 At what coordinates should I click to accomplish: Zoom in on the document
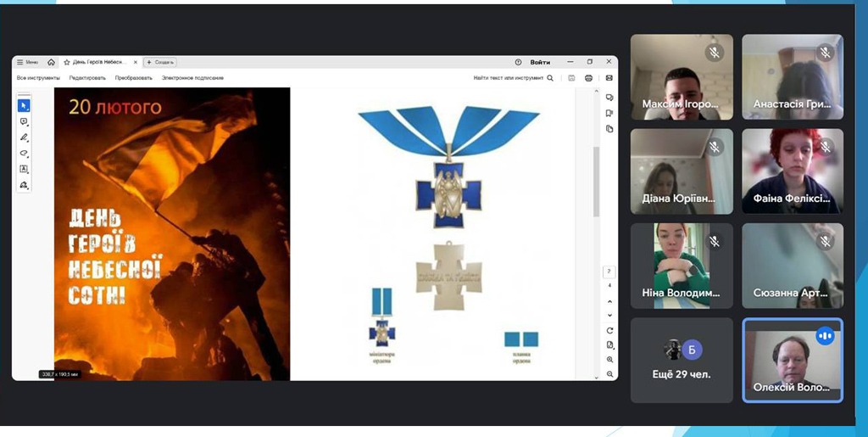(x=609, y=359)
